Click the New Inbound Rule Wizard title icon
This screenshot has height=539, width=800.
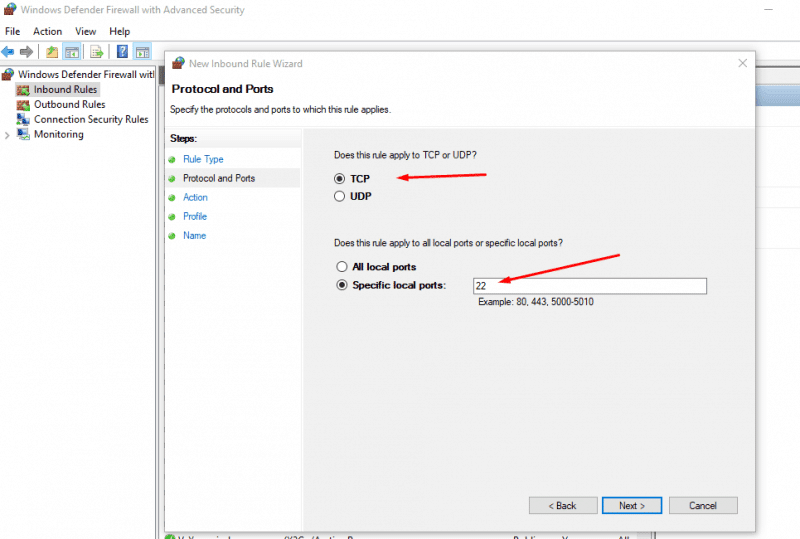pos(178,63)
